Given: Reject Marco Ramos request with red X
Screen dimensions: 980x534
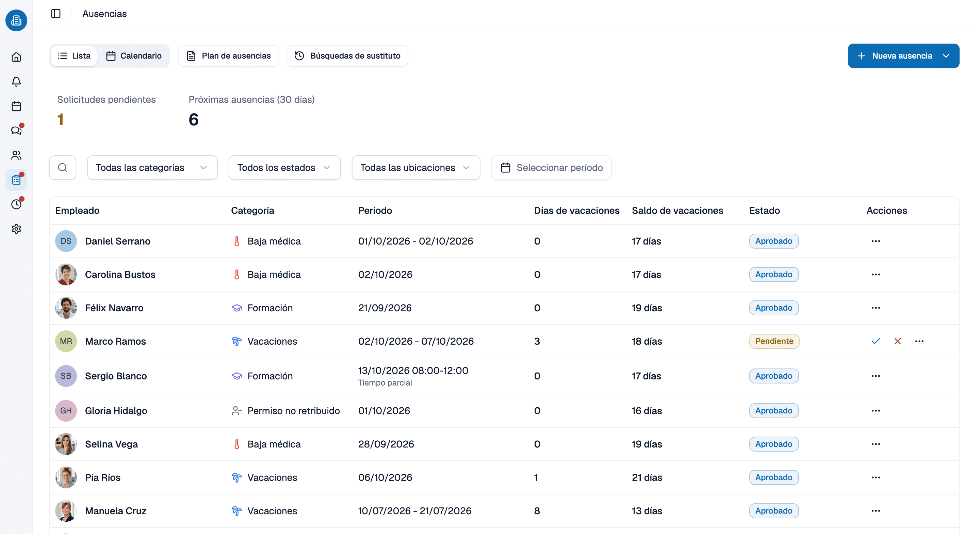Looking at the screenshot, I should (898, 341).
